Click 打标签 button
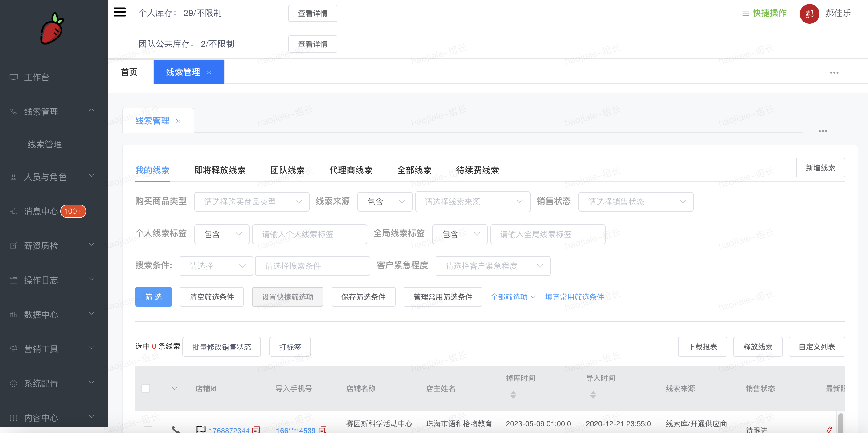Image resolution: width=868 pixels, height=433 pixels. (x=290, y=347)
